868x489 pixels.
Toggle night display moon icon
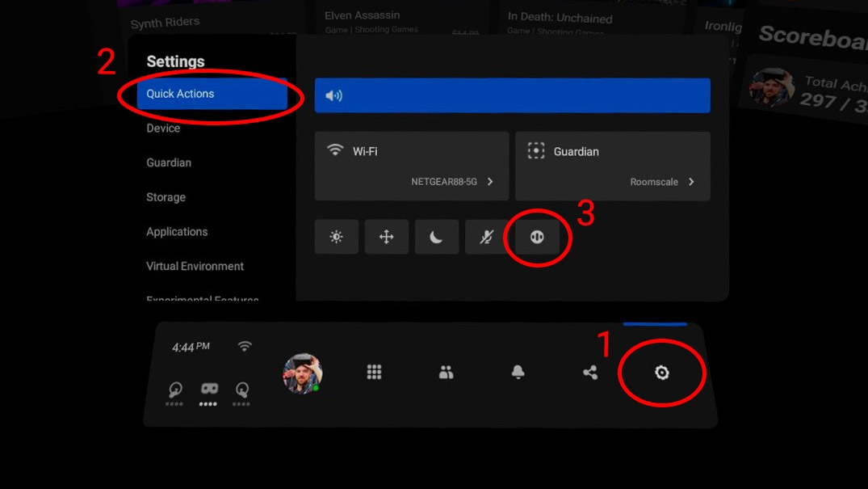coord(437,237)
